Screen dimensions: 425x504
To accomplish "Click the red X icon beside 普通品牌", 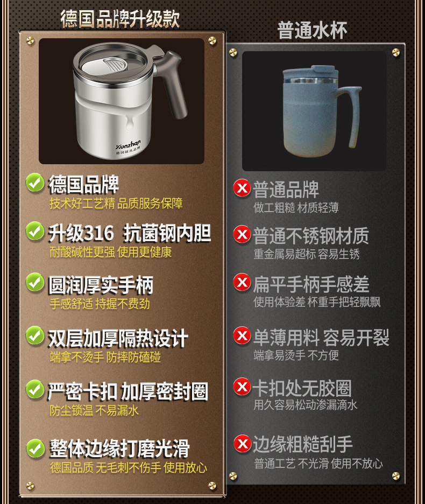I will [x=242, y=188].
